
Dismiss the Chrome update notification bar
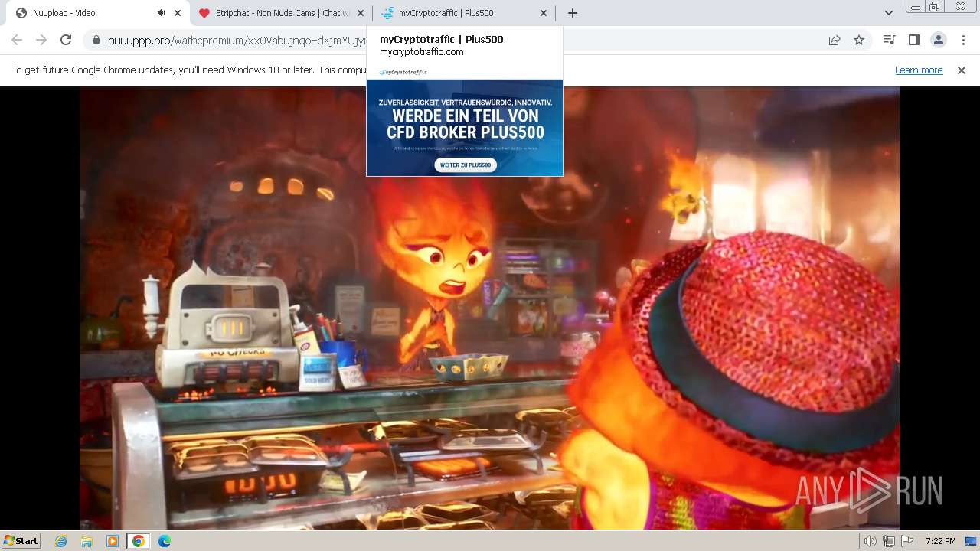click(x=962, y=70)
